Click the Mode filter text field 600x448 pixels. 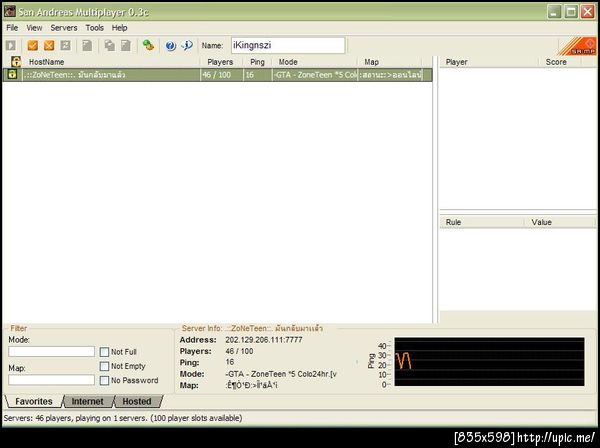click(51, 352)
